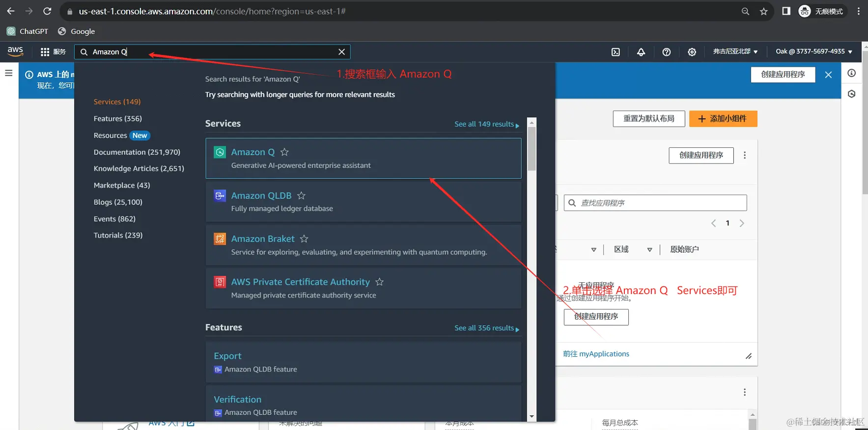The image size is (868, 430).
Task: Filter results by Services (149)
Action: [x=117, y=102]
